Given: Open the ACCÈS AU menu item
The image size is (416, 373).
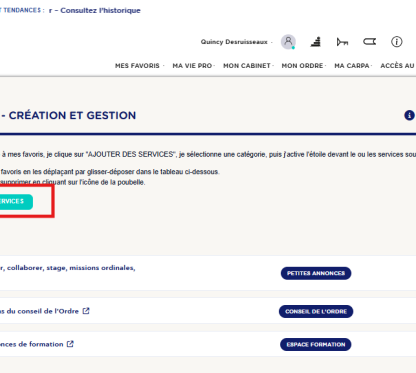Looking at the screenshot, I should pyautogui.click(x=398, y=66).
